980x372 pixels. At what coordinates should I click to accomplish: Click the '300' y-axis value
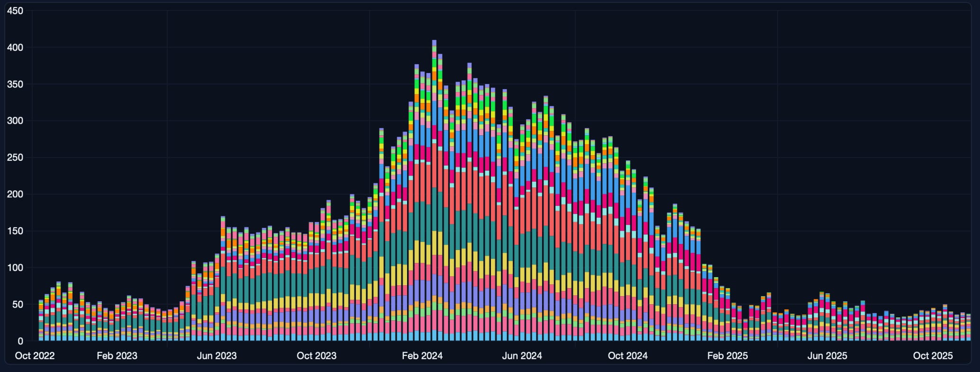[15, 121]
